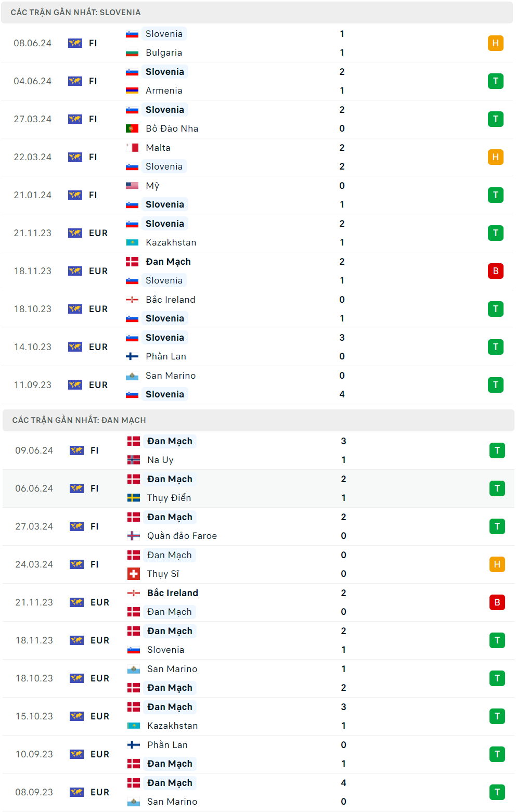The image size is (516, 812).
Task: Click the red B badge for Bắc Ireland-Đan Mạch
Action: tap(497, 602)
